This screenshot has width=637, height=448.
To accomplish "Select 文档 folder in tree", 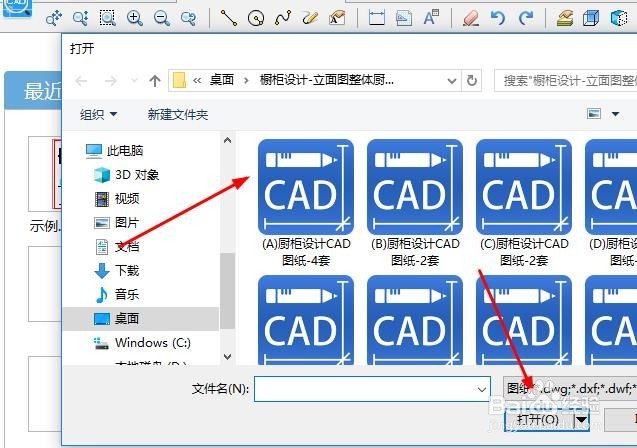I will point(117,247).
